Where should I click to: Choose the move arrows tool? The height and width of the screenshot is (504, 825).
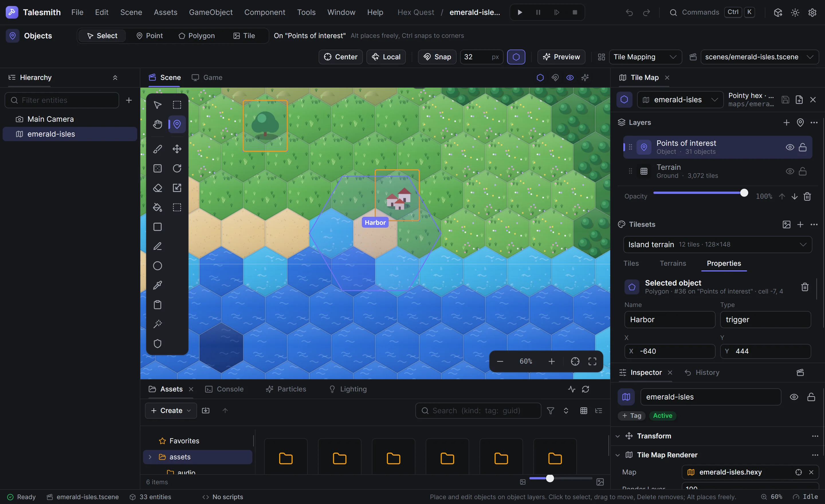point(177,149)
